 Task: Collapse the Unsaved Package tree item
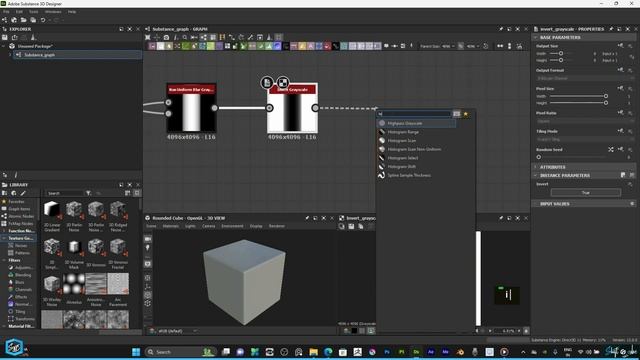click(x=4, y=46)
